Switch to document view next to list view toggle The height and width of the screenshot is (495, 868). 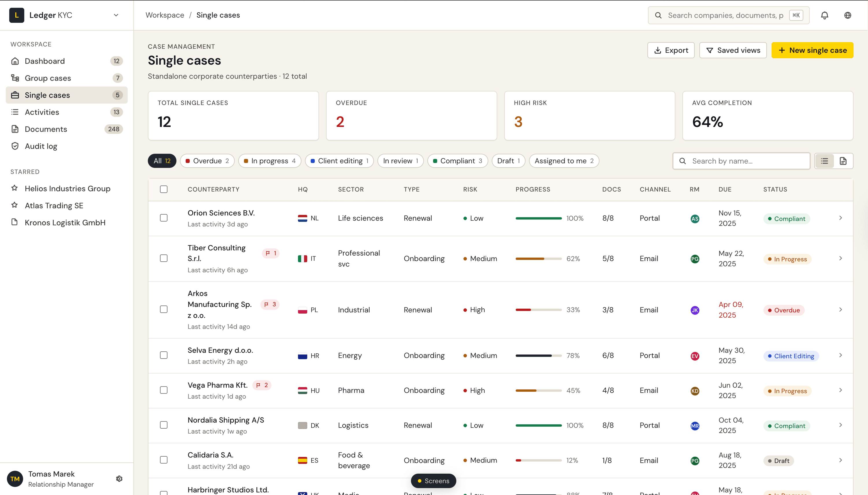843,161
